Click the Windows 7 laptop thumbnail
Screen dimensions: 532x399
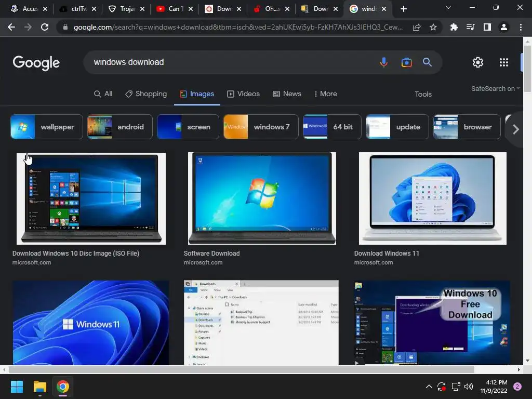coord(262,198)
